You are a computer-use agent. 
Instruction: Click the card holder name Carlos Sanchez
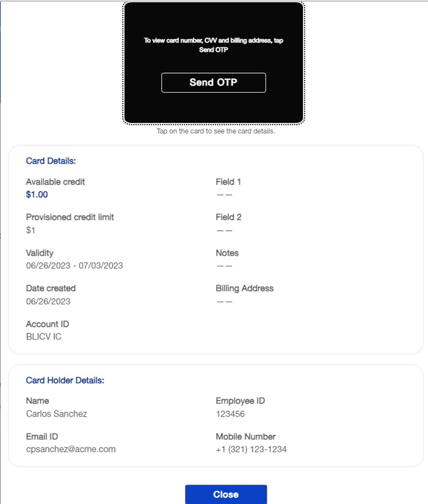point(56,413)
